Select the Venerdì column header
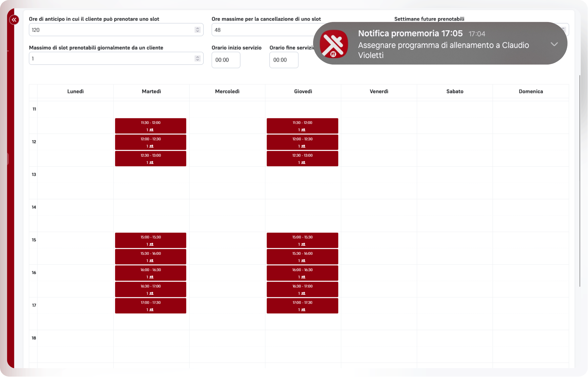The height and width of the screenshot is (377, 588). (379, 91)
